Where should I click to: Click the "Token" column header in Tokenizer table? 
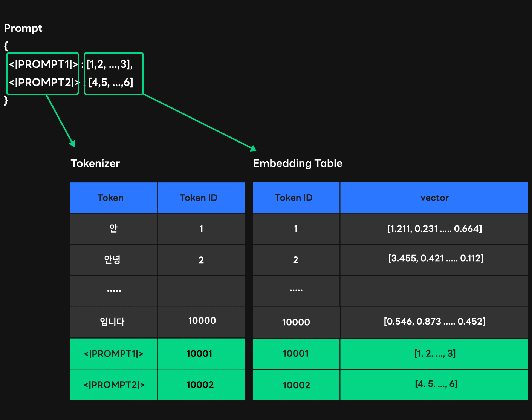coord(114,198)
